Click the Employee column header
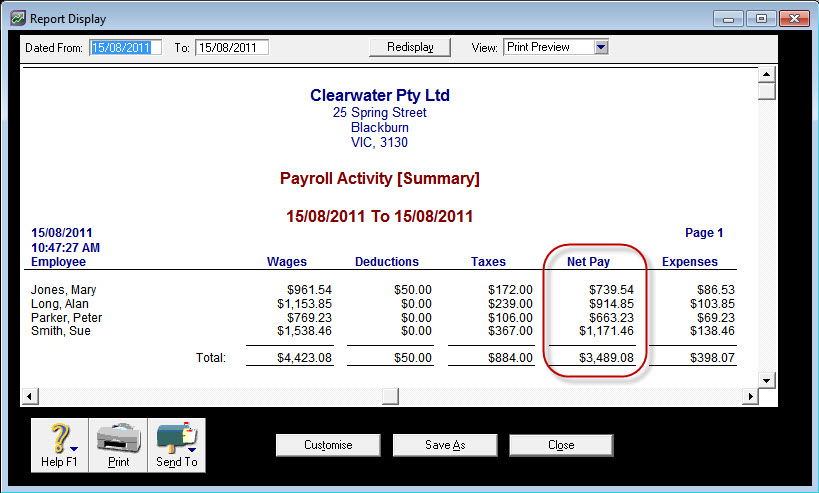Image resolution: width=819 pixels, height=493 pixels. click(58, 262)
